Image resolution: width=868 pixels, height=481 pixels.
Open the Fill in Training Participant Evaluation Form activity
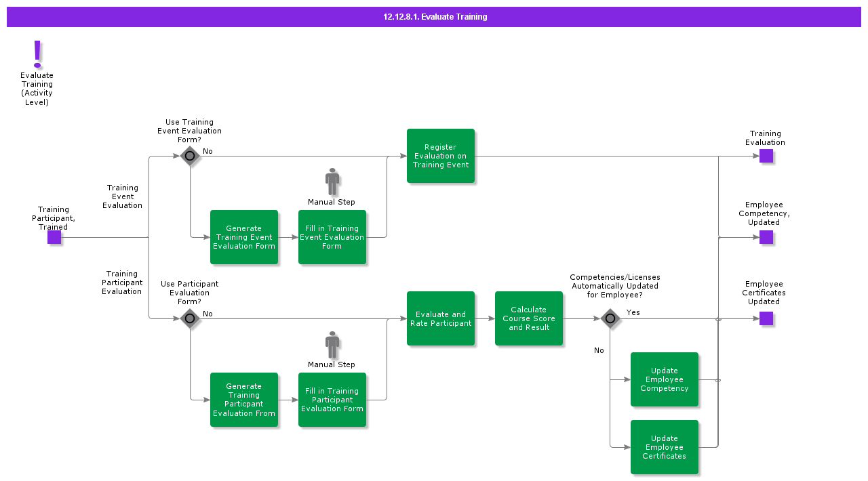(x=332, y=400)
